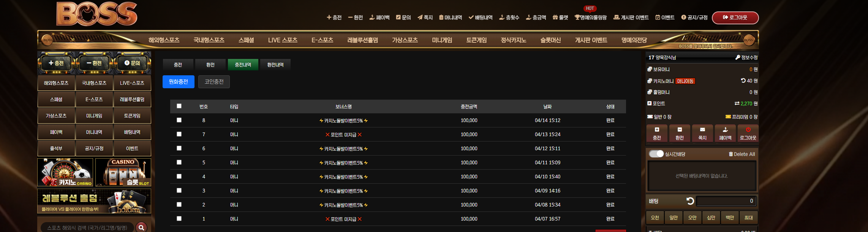
Task: Toggle the 실시간배팅 switch
Action: pyautogui.click(x=656, y=154)
